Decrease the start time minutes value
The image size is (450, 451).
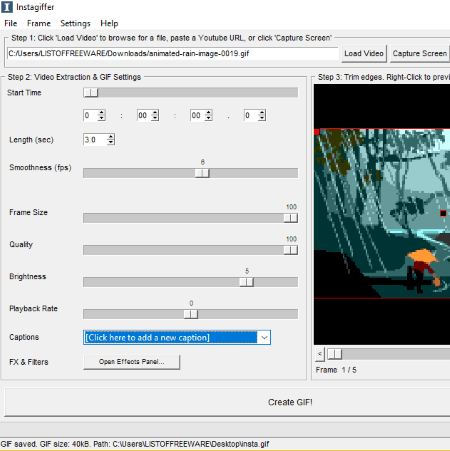155,118
